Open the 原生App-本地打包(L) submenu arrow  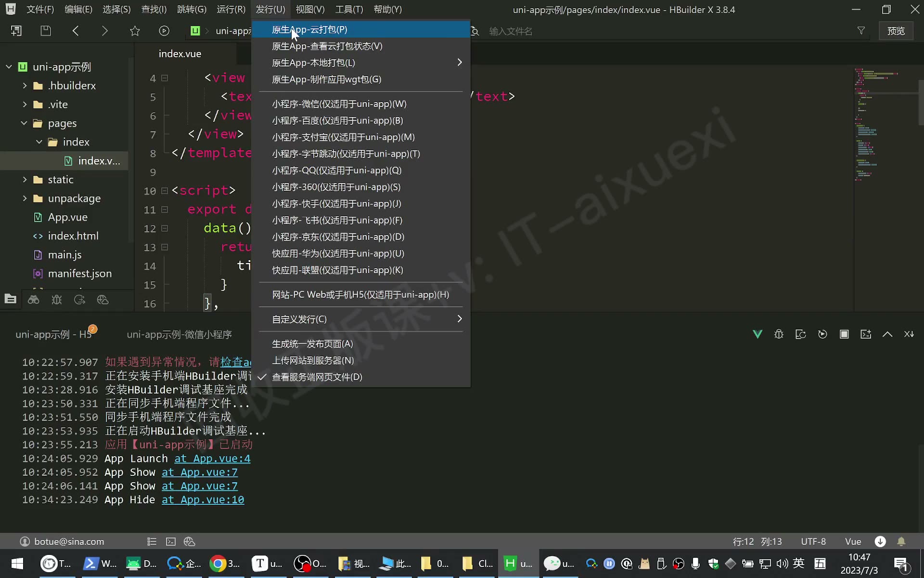(x=460, y=63)
